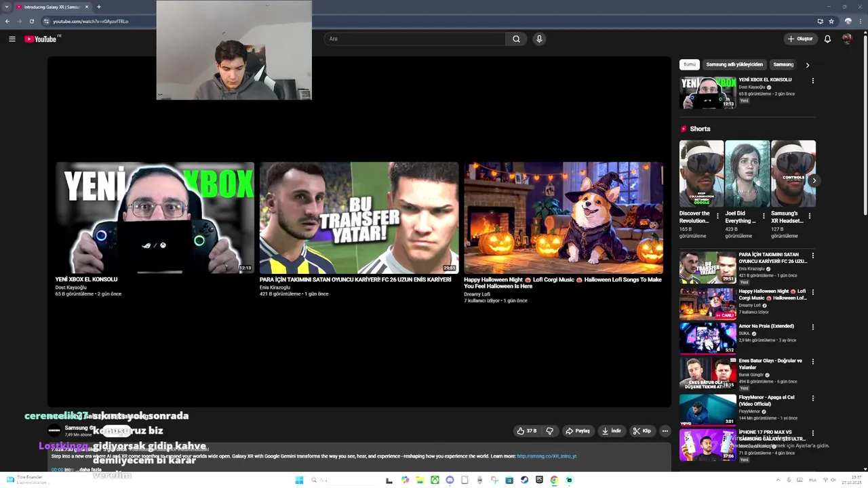Viewport: 868px width, 488px height.
Task: Click browser back arrow
Action: (7, 21)
